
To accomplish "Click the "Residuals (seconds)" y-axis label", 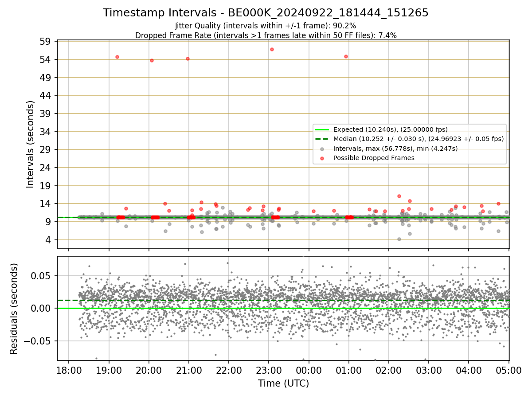I will point(14,309).
